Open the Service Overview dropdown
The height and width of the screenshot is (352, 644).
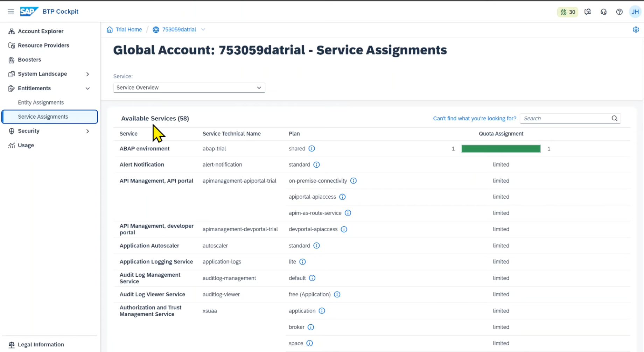(x=189, y=87)
